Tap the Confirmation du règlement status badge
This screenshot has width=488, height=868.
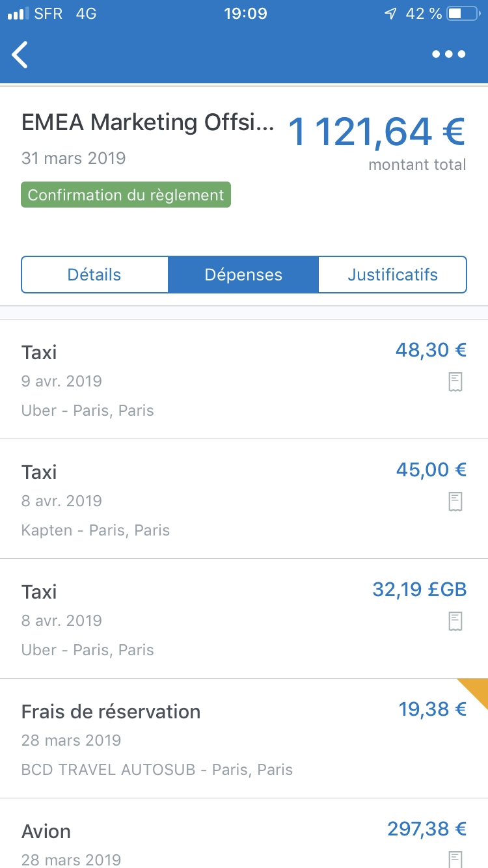[126, 195]
